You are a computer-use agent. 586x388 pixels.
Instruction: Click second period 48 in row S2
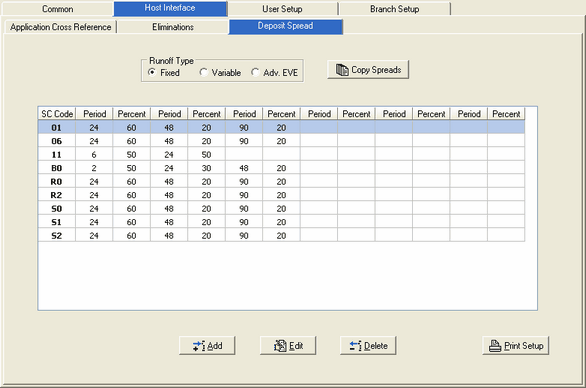coord(169,235)
